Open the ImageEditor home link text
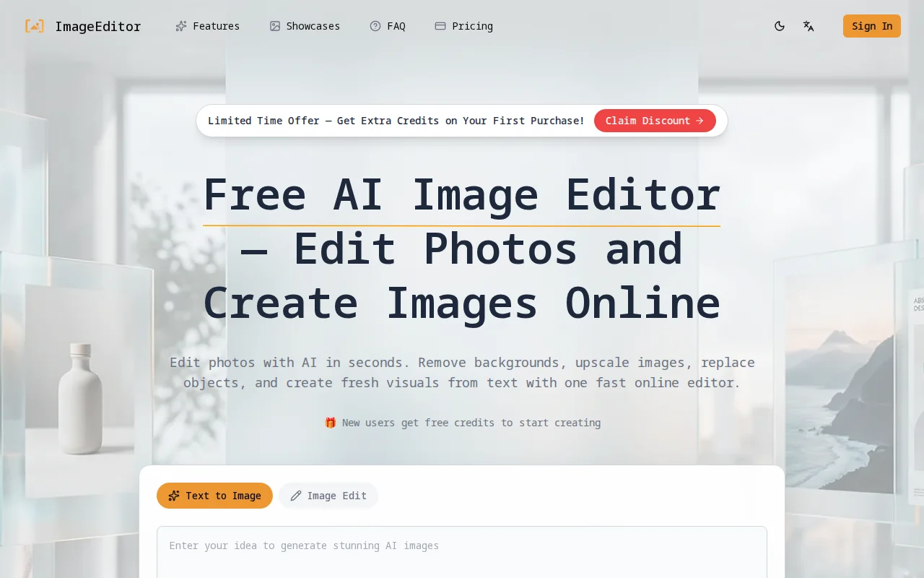This screenshot has height=578, width=924. (98, 26)
